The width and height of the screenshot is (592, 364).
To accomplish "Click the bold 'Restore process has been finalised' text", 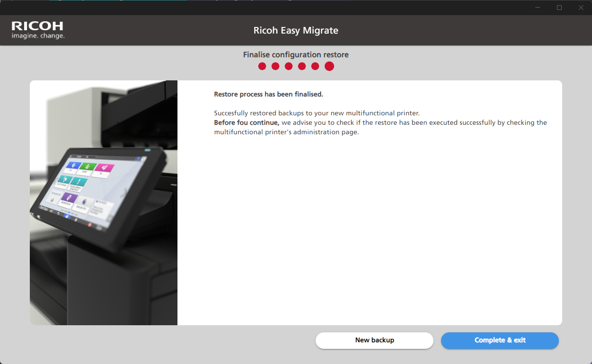I will [268, 95].
